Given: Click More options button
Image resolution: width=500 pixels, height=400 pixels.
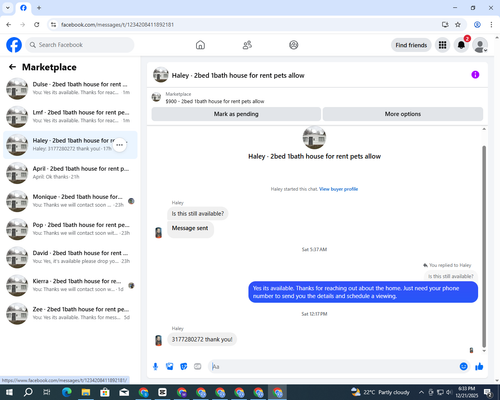Looking at the screenshot, I should [403, 114].
